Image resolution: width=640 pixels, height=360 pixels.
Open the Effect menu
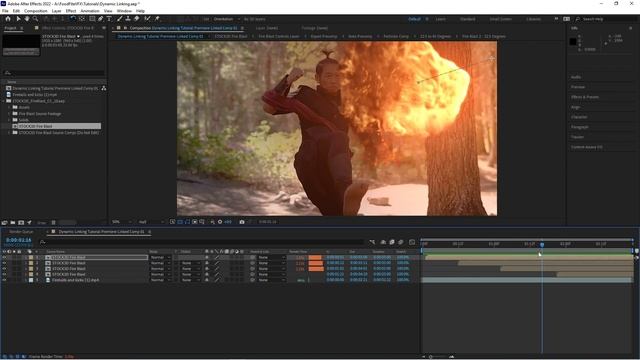71,11
